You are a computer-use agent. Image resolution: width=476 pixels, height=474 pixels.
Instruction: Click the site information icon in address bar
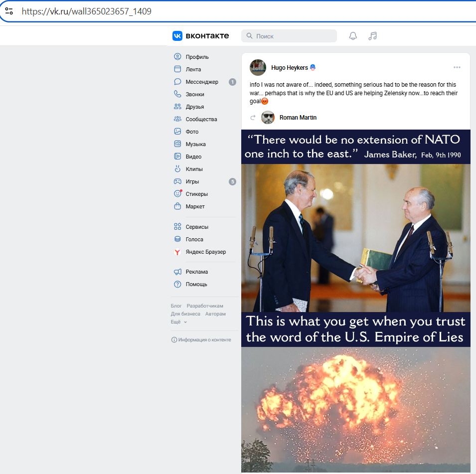[9, 11]
